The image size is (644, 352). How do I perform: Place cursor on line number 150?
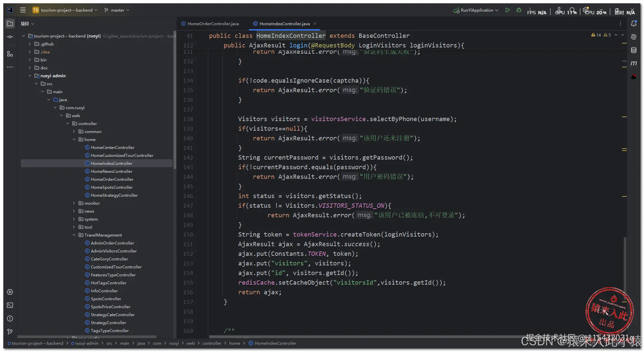coord(188,235)
